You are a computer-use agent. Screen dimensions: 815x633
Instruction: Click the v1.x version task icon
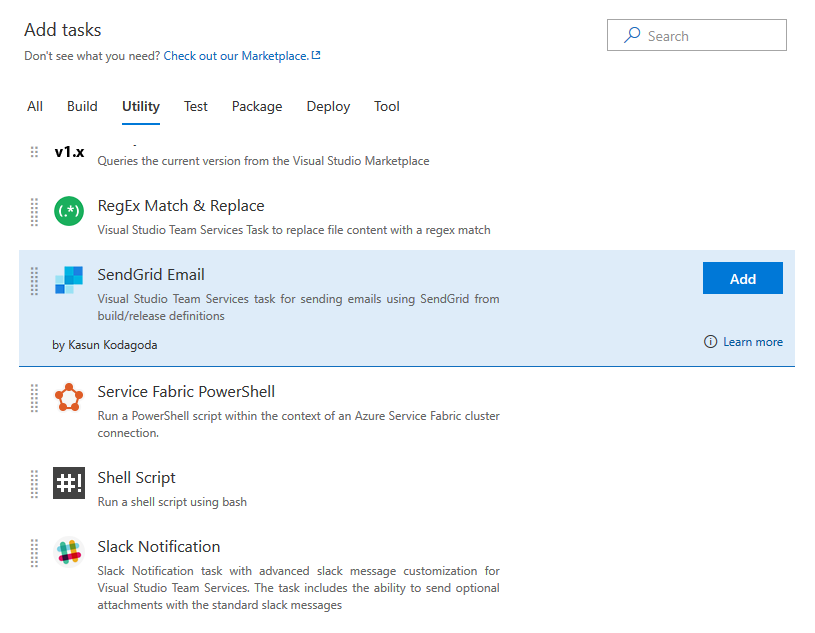(69, 152)
